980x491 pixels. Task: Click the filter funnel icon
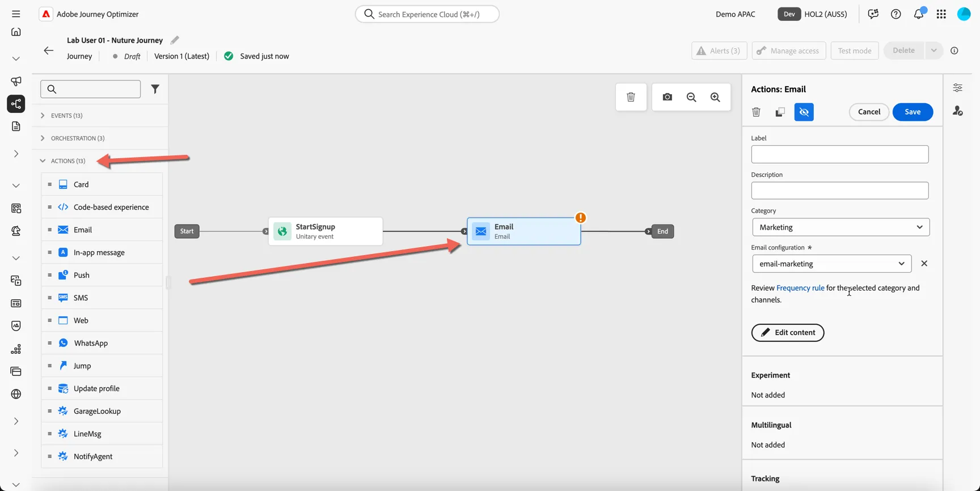click(155, 89)
